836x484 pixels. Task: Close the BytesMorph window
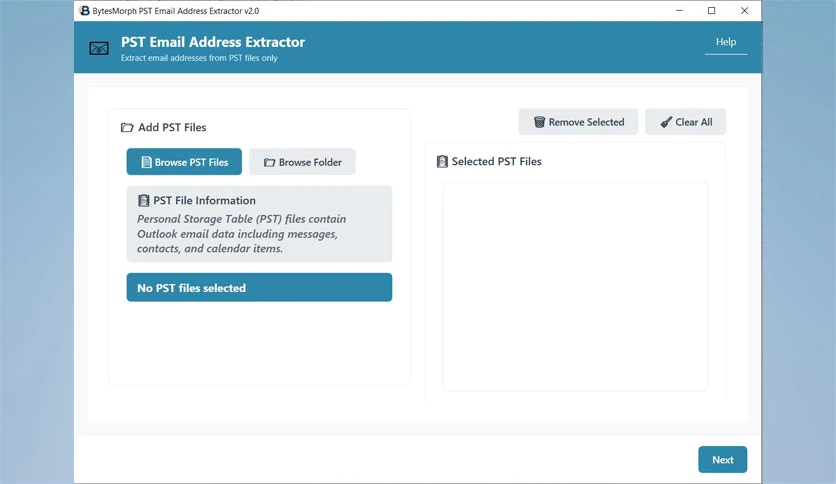point(744,11)
